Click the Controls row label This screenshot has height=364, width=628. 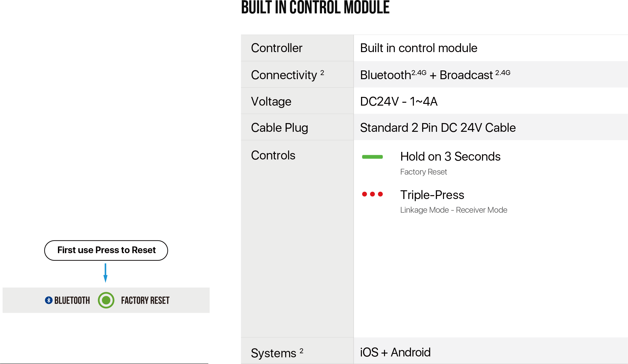coord(273,155)
